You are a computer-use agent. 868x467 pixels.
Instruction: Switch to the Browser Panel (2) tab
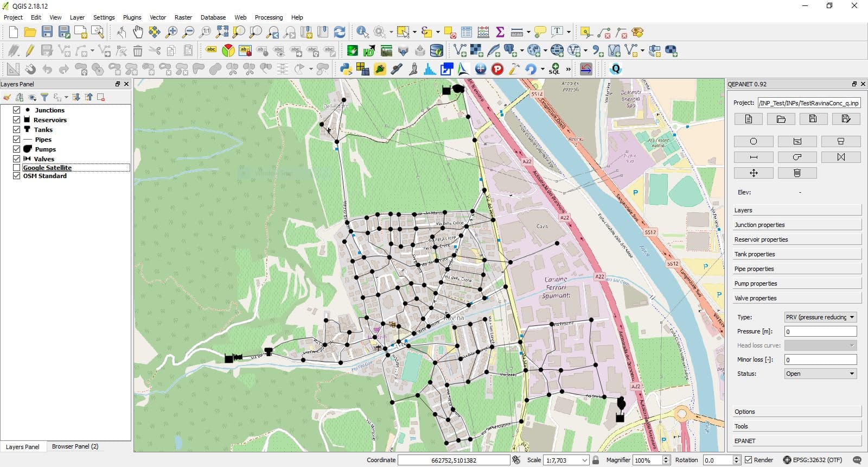(x=75, y=446)
